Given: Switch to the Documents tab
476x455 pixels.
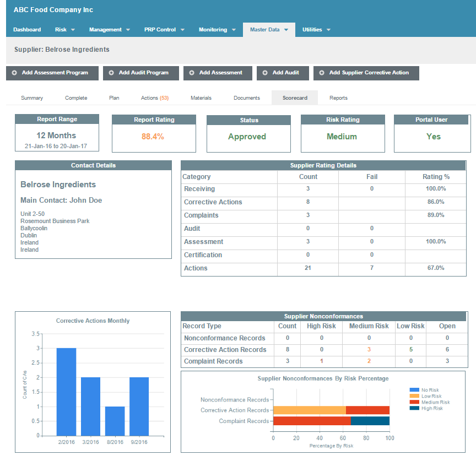Looking at the screenshot, I should tap(247, 97).
